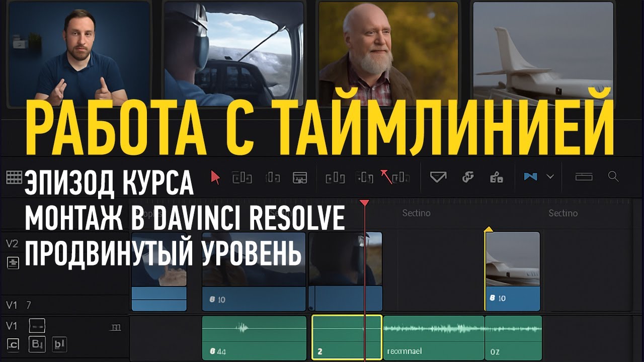Click the red playhead handle on ruler
Viewport: 644px width, 362px height.
click(364, 203)
